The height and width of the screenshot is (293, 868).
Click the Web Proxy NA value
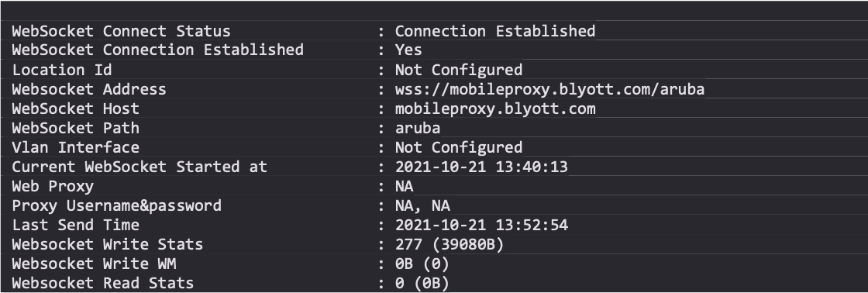tap(404, 186)
